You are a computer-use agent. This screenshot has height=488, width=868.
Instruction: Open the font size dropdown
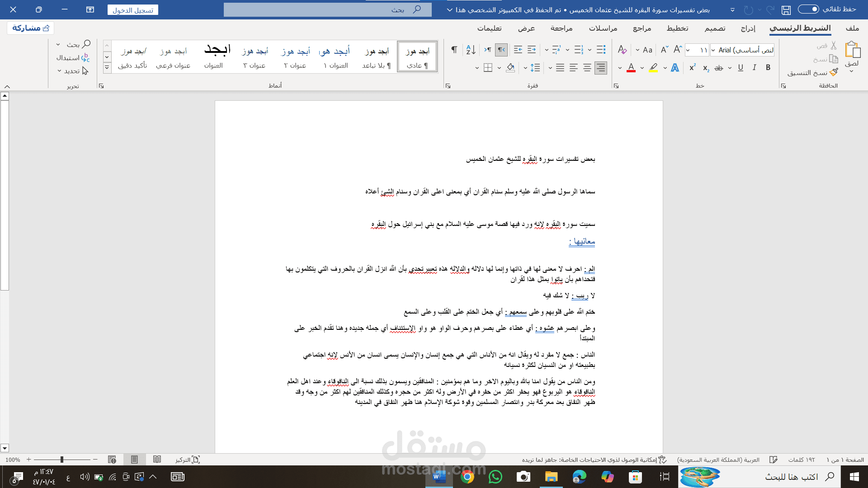point(697,50)
